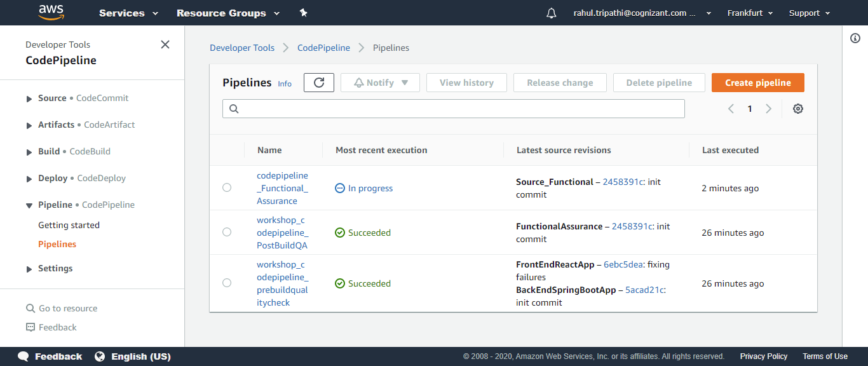868x366 pixels.
Task: Click the Most recent execution column header
Action: (381, 150)
